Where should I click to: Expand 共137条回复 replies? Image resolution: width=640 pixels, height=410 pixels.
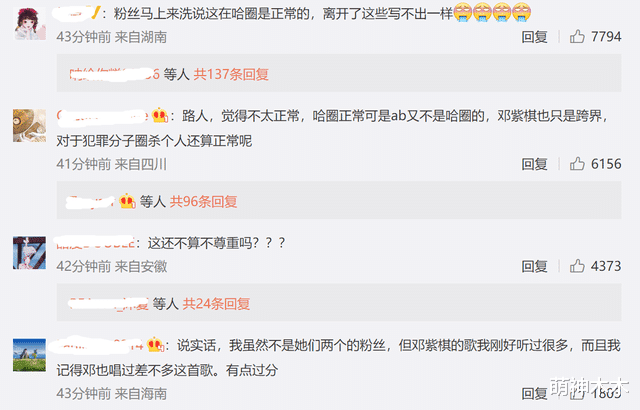point(231,74)
